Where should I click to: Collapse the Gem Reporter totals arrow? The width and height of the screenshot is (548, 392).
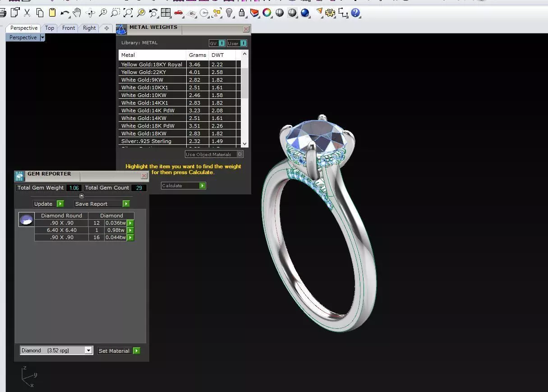pos(82,196)
